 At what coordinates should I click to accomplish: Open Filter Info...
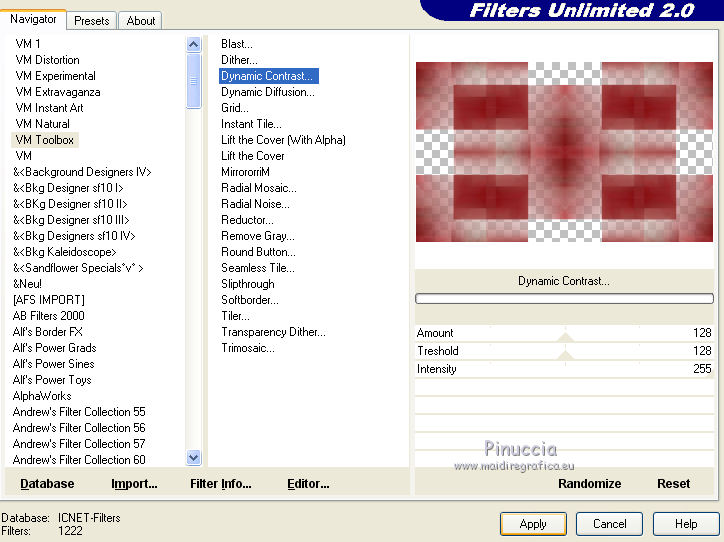point(221,484)
